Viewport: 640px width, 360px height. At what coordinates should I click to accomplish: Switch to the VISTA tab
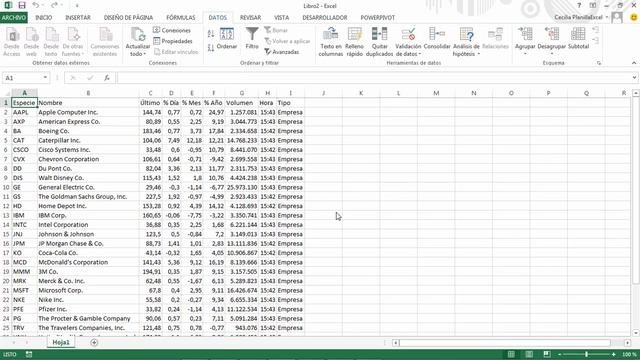click(282, 18)
